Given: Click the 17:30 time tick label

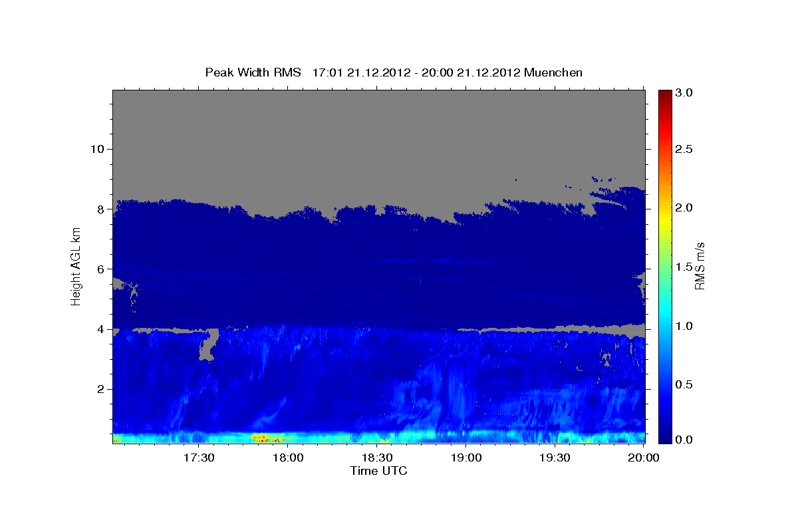Looking at the screenshot, I should (199, 458).
